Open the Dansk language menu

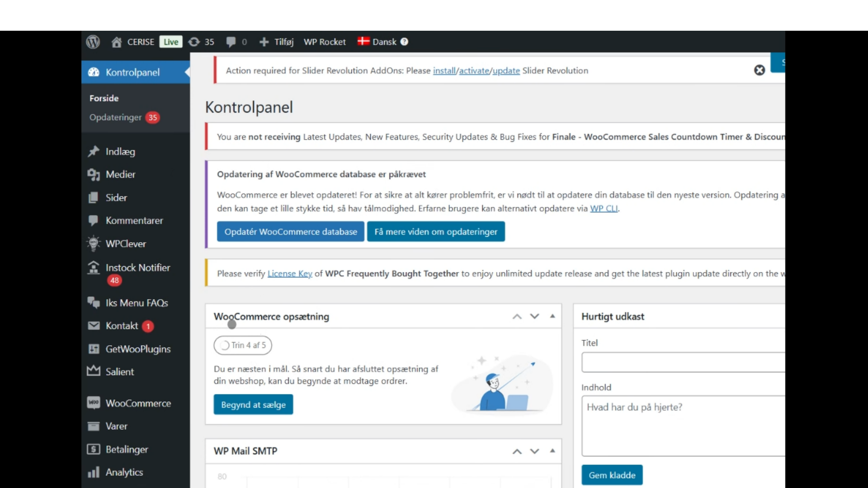pos(384,42)
